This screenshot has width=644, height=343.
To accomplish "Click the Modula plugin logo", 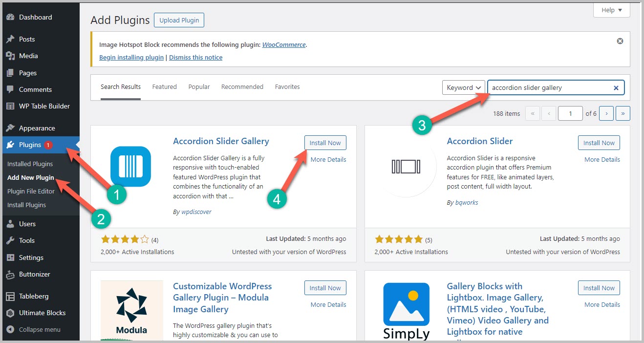I will 132,310.
